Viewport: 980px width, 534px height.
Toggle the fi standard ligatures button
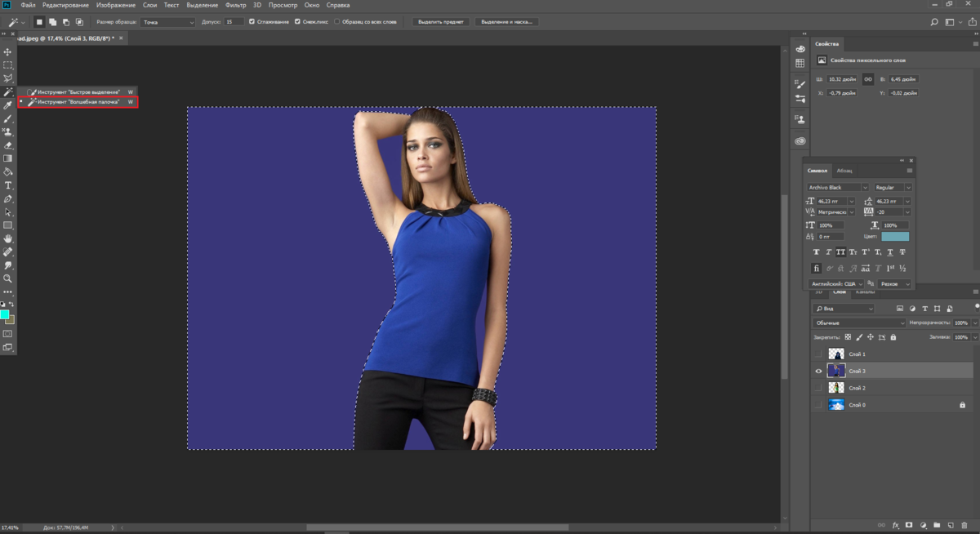pos(816,268)
